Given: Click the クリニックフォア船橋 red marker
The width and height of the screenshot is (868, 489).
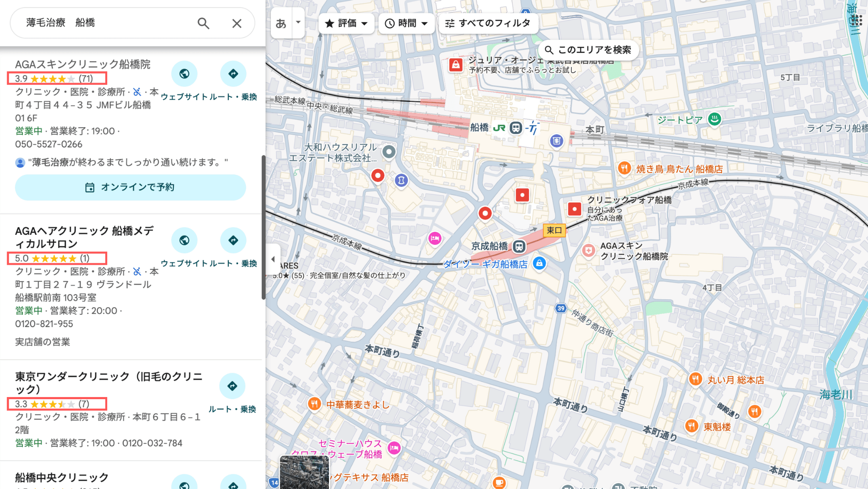Looking at the screenshot, I should [575, 209].
